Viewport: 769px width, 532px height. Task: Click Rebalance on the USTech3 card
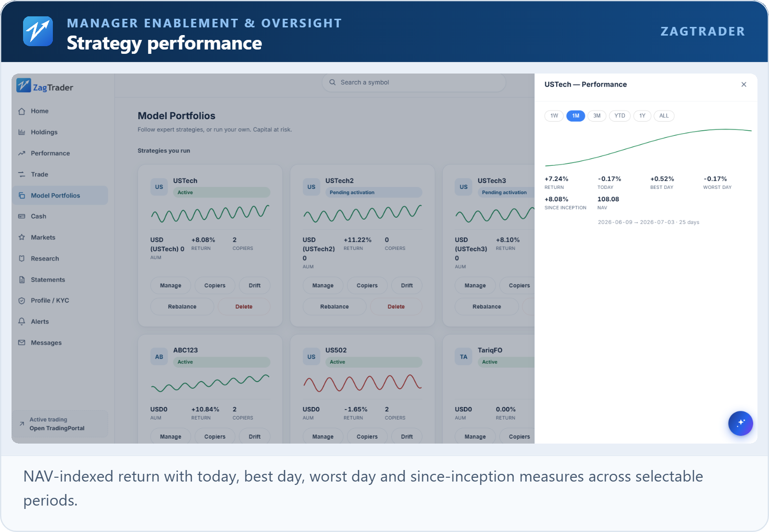click(x=487, y=307)
